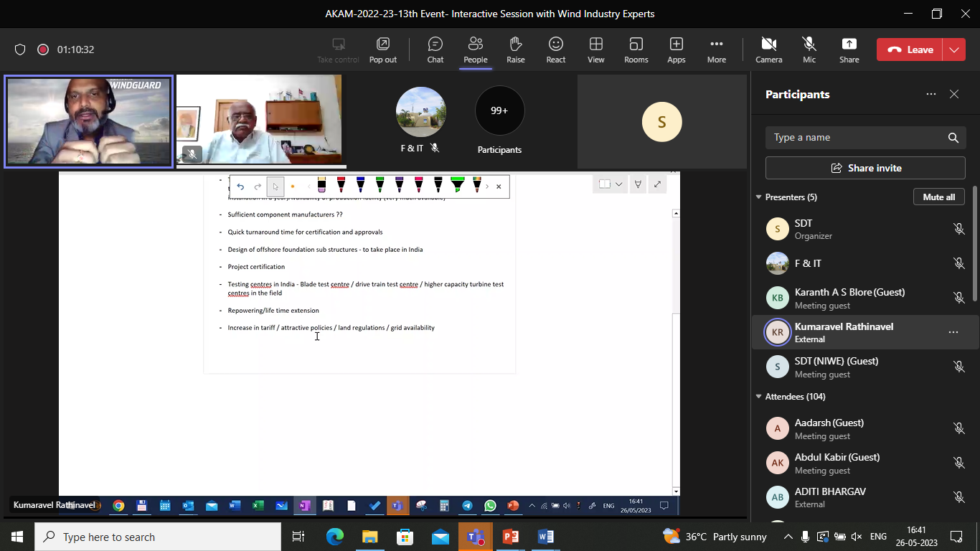
Task: Open the Chat panel
Action: pyautogui.click(x=435, y=50)
